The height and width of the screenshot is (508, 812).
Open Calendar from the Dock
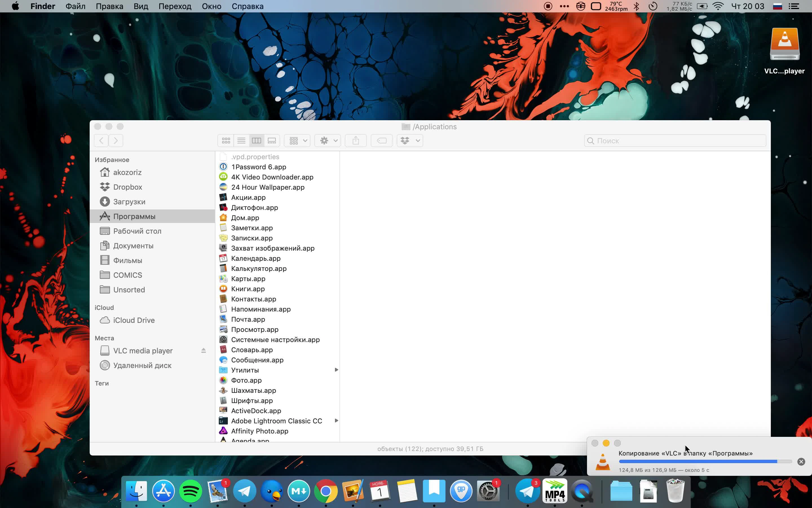[x=380, y=491]
